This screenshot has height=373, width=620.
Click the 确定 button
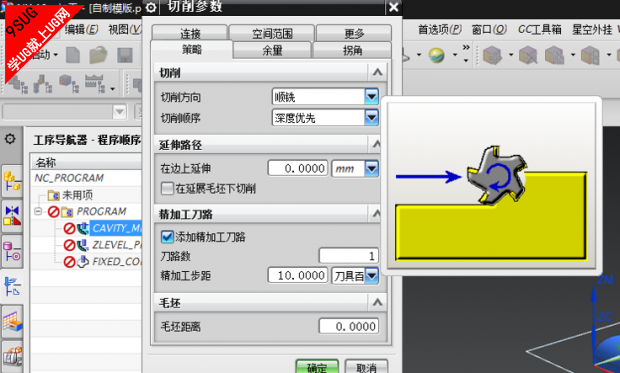point(317,367)
